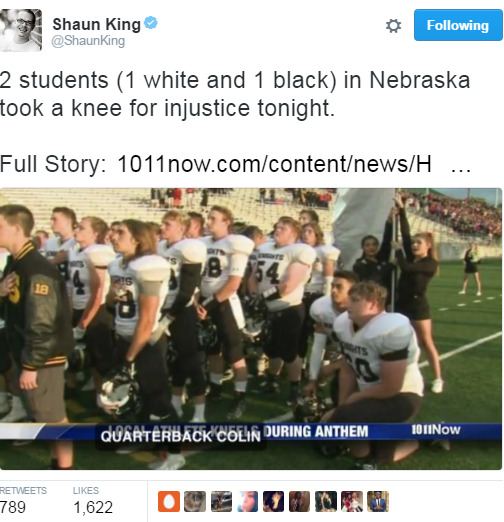Click the @ShaunKing handle
504x522 pixels.
(x=88, y=41)
